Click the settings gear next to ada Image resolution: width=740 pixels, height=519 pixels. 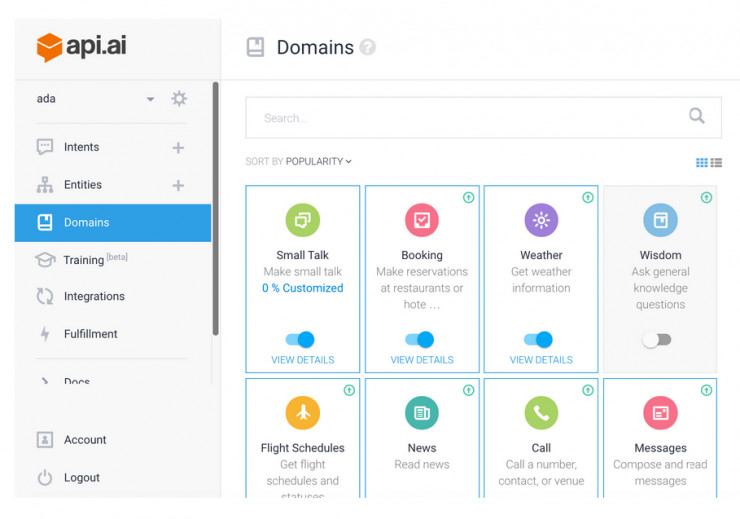click(179, 98)
